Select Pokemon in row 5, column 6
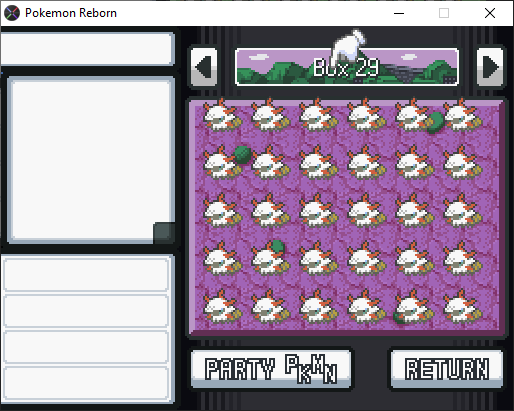Viewport: 514px width, 411px height. (462, 307)
